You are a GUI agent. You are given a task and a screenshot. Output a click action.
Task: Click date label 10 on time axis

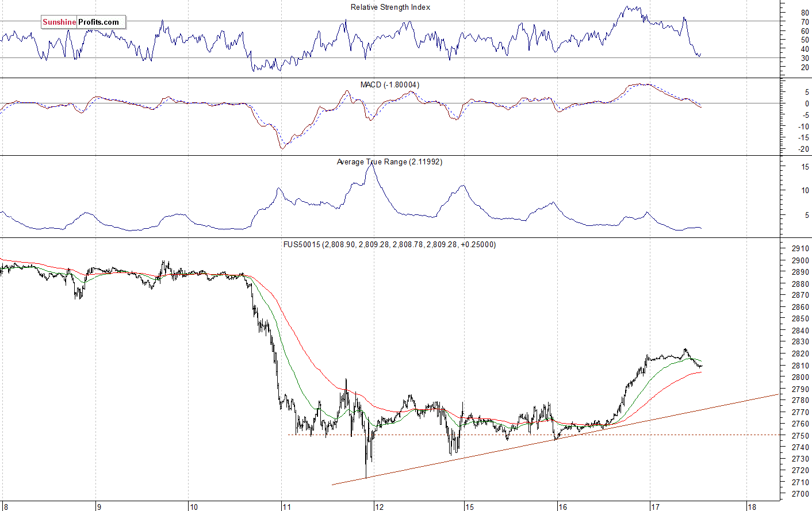click(x=194, y=507)
